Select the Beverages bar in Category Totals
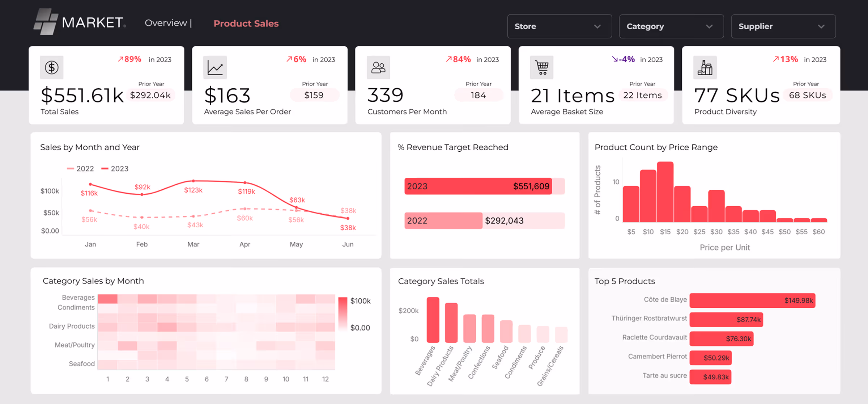The image size is (868, 404). coord(433,320)
